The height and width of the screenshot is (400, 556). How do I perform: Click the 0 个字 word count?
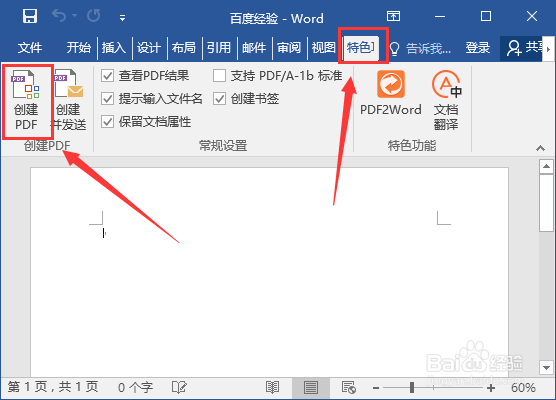point(135,387)
